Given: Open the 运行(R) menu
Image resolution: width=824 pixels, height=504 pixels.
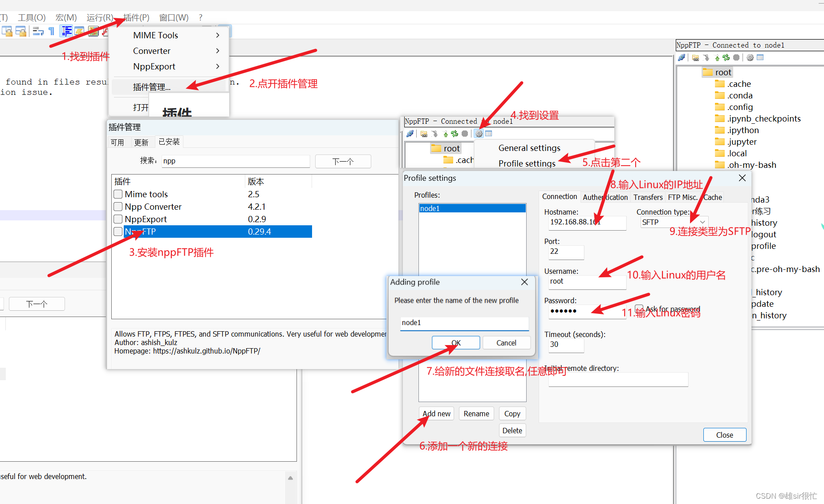Looking at the screenshot, I should point(100,17).
